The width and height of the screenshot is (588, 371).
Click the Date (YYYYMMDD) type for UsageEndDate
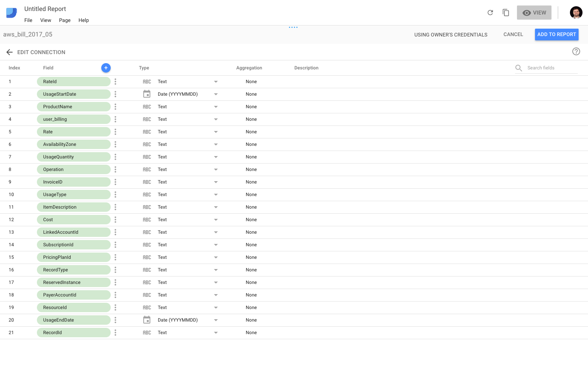(178, 320)
